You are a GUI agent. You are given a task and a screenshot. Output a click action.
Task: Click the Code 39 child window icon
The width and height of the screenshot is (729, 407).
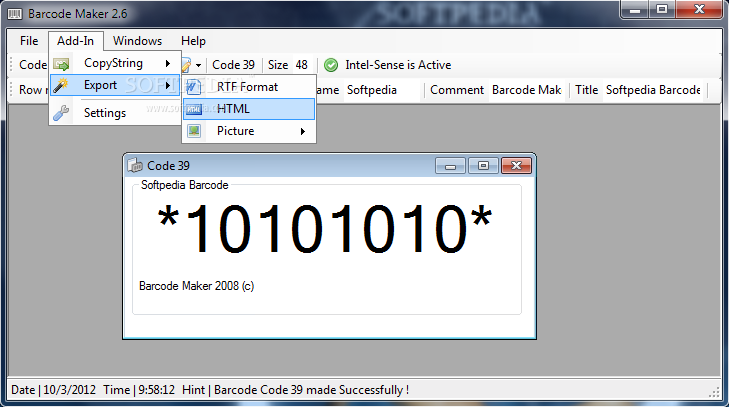(x=135, y=165)
